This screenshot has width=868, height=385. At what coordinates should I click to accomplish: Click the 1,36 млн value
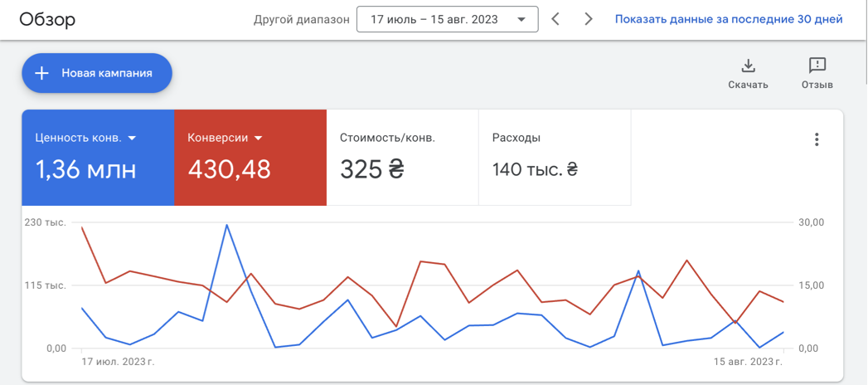(x=85, y=169)
